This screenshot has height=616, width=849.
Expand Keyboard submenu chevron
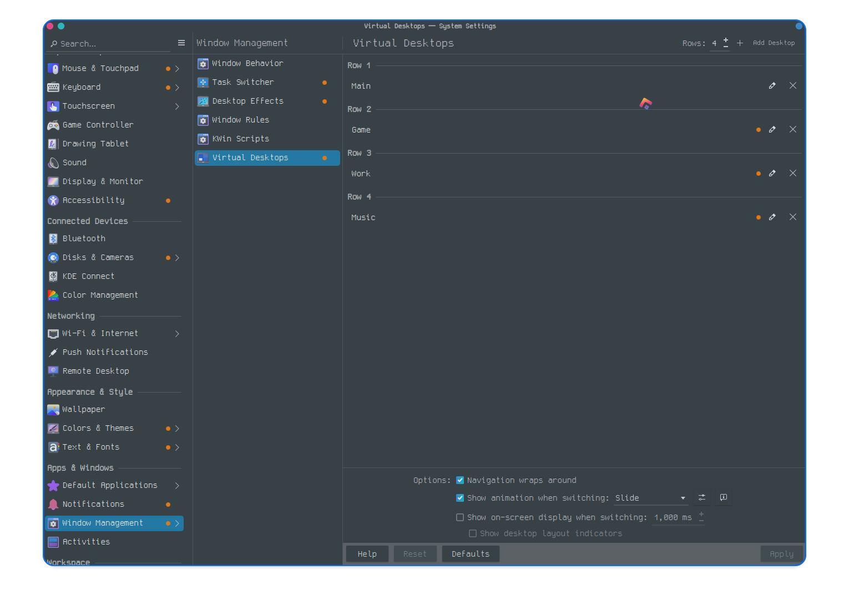tap(177, 88)
